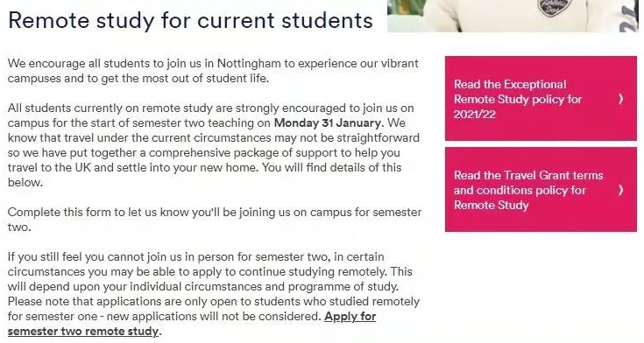Click the word 'Nottingham' in first paragraph

249,64
